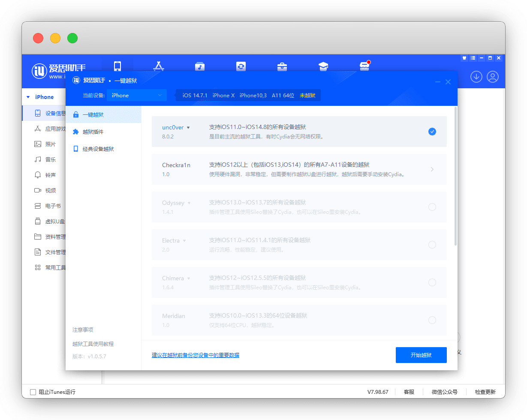Open the toolbox briefcase icon
The image size is (527, 420).
(x=282, y=66)
